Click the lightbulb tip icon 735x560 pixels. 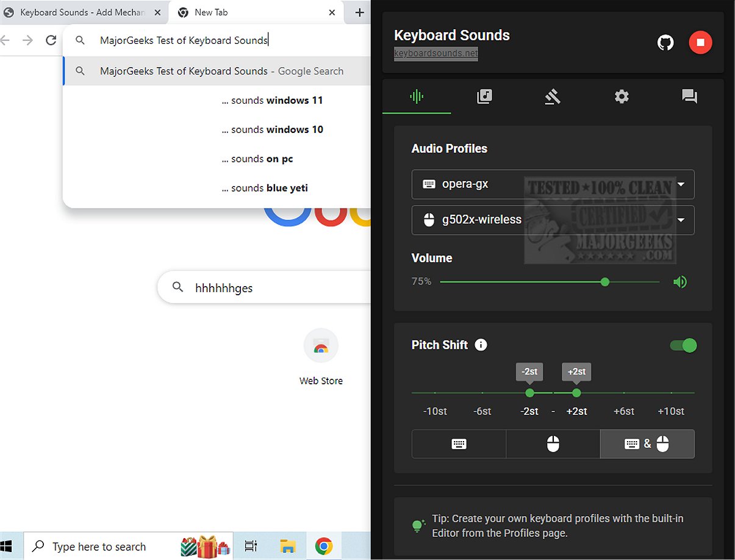[418, 526]
